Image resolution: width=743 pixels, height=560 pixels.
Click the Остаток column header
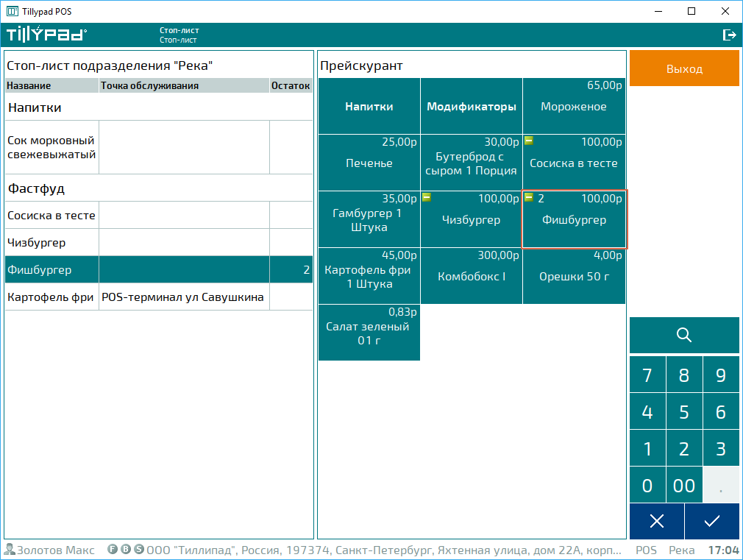point(291,86)
